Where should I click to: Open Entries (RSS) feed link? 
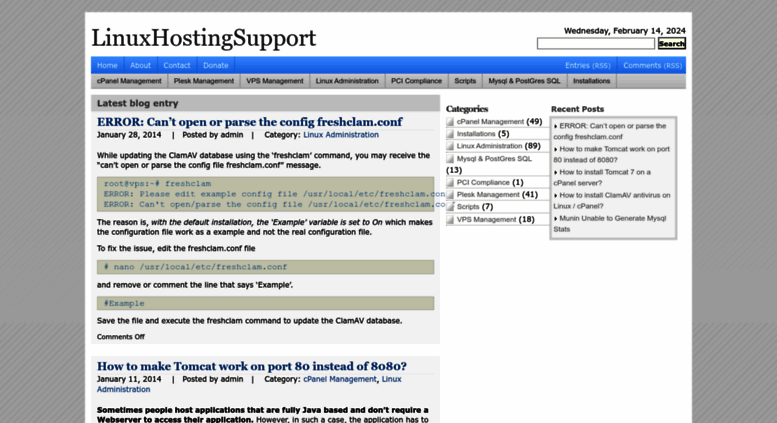588,65
